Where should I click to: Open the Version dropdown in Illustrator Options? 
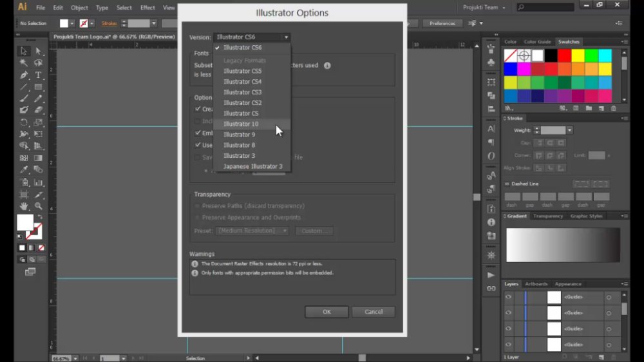(252, 37)
